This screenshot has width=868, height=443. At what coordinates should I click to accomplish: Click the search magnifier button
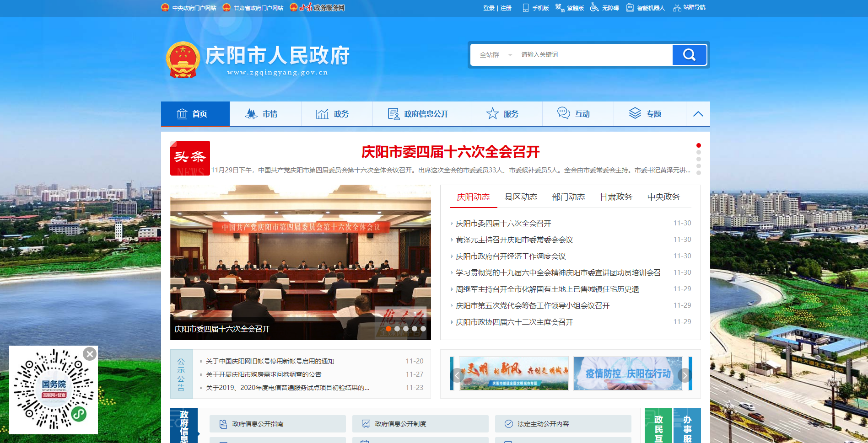coord(689,55)
